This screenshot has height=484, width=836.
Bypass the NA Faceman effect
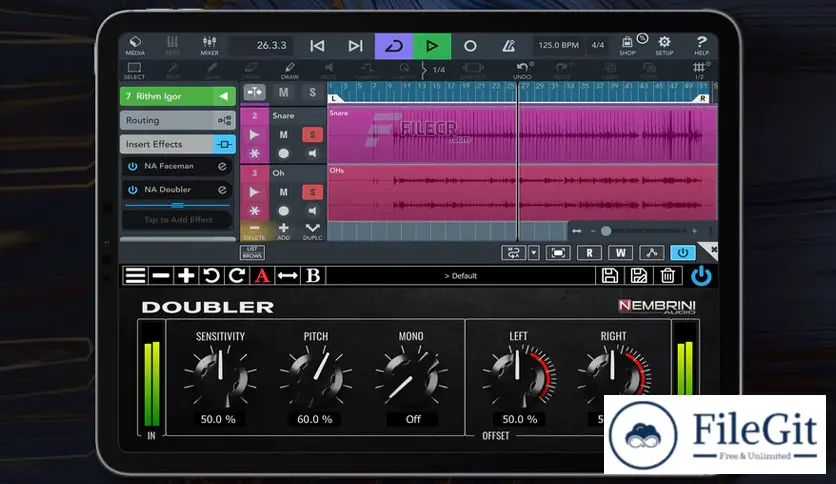coord(133,166)
